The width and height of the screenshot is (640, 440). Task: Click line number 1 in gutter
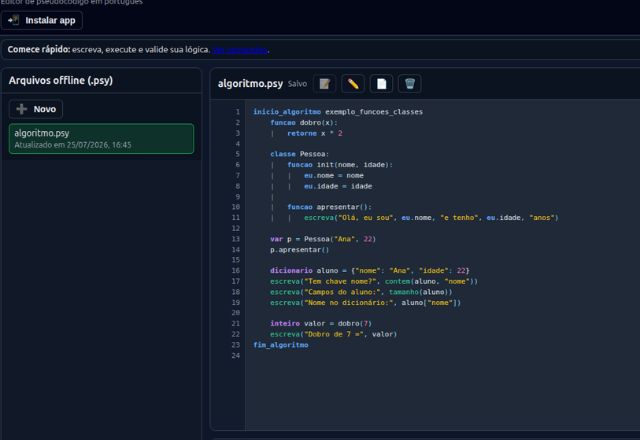(x=238, y=111)
